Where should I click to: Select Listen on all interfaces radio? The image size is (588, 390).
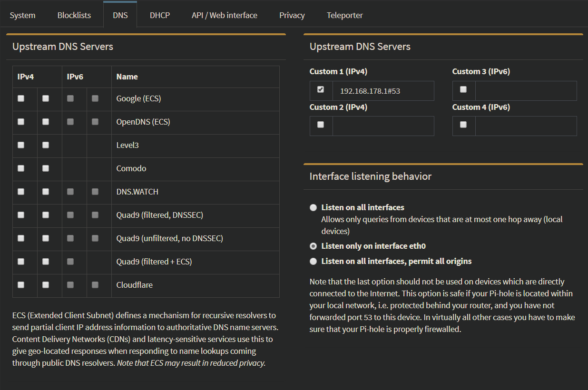(313, 208)
